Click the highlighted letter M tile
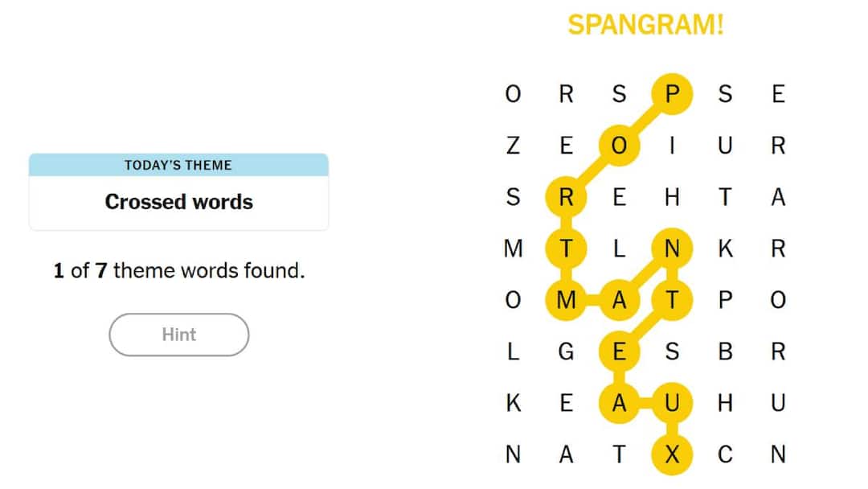The width and height of the screenshot is (868, 489). [566, 301]
